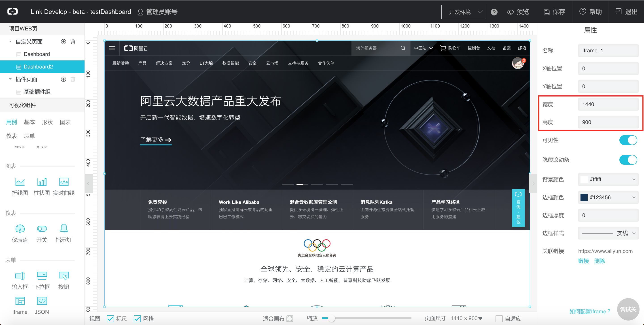
Task: Select the 指示灯 indicator light component
Action: pyautogui.click(x=64, y=234)
